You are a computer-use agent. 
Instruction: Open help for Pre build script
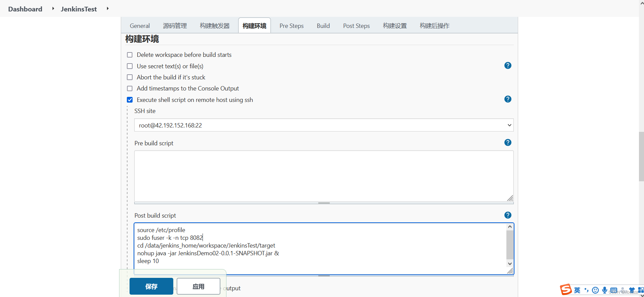pos(508,143)
